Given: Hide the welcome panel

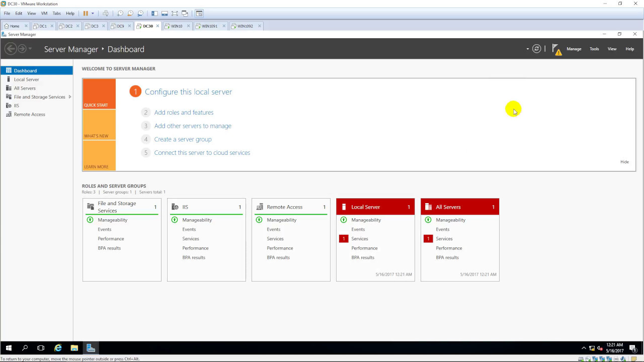Looking at the screenshot, I should [x=624, y=162].
